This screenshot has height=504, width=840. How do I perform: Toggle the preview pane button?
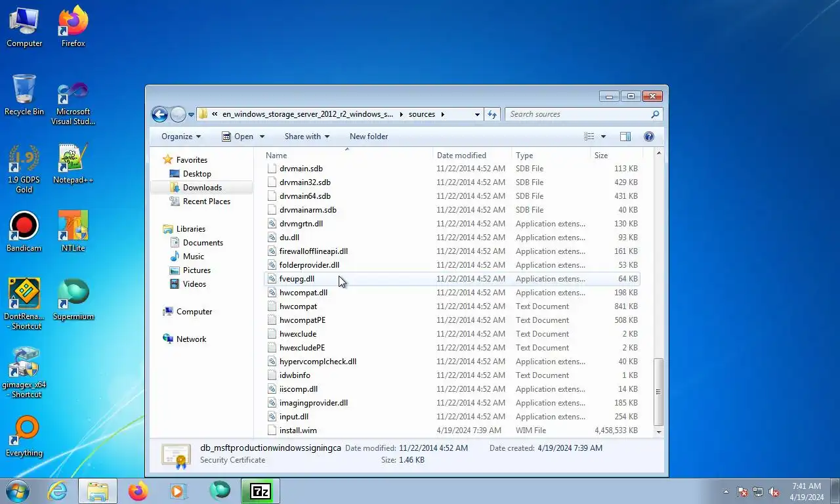click(x=625, y=136)
